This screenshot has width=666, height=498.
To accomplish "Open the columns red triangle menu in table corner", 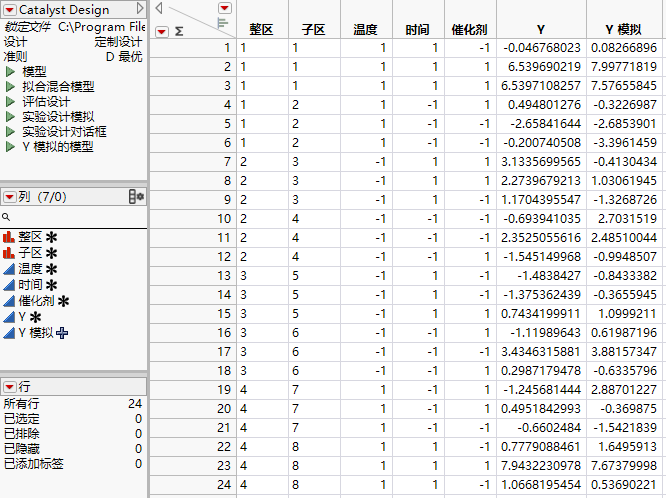I will point(225,8).
